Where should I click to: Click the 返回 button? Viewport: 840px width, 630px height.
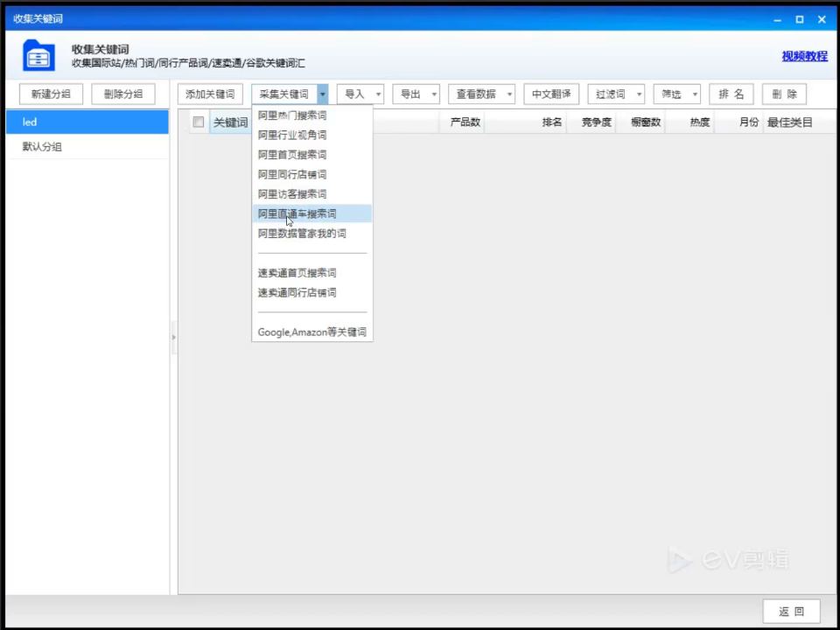[791, 612]
